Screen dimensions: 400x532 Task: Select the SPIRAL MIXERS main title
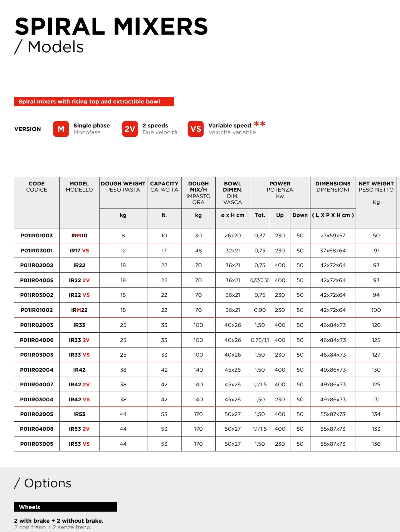point(111,26)
